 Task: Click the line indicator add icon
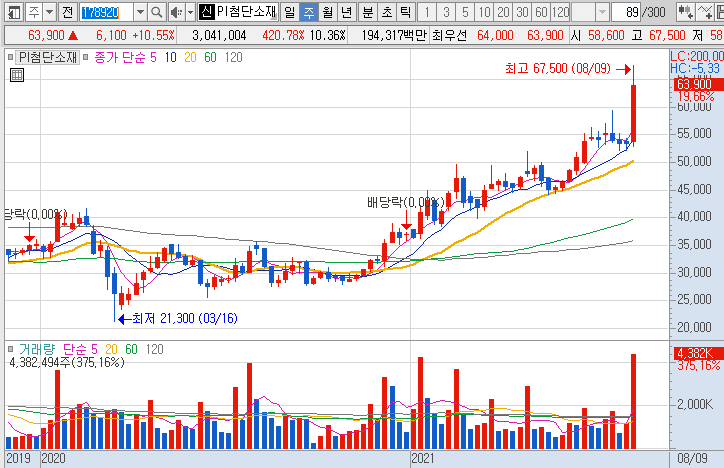point(705,12)
